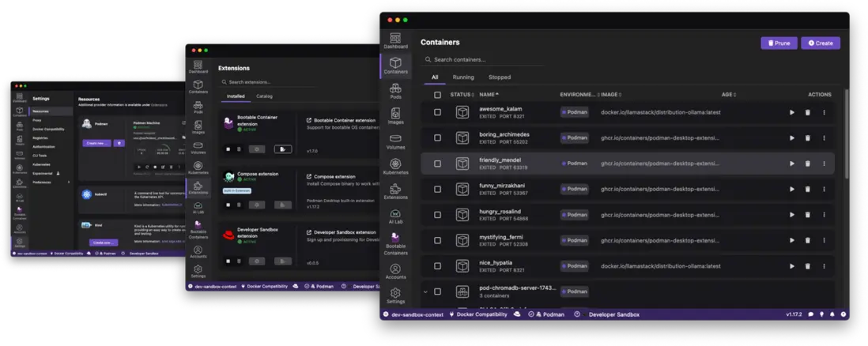Screen dimensions: 868x346
Task: Click the Search extensions field
Action: pos(267,82)
